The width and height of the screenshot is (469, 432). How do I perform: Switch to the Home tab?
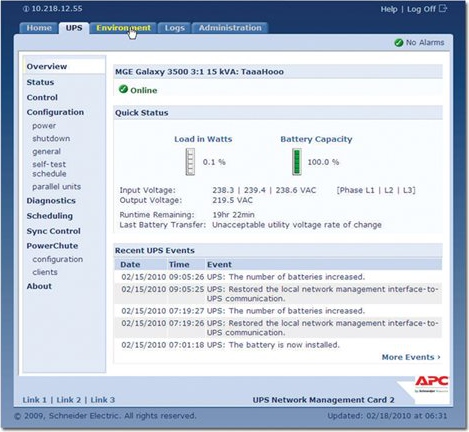pos(39,28)
